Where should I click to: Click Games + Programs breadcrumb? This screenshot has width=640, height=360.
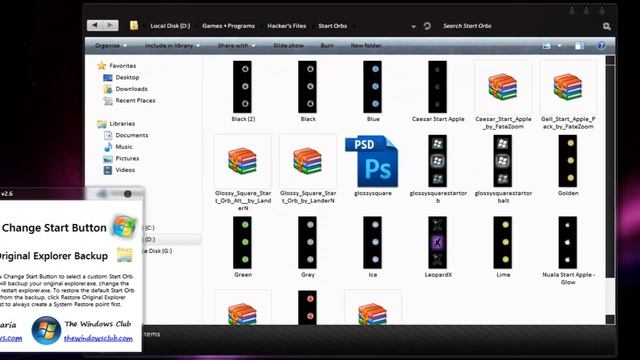click(x=228, y=26)
